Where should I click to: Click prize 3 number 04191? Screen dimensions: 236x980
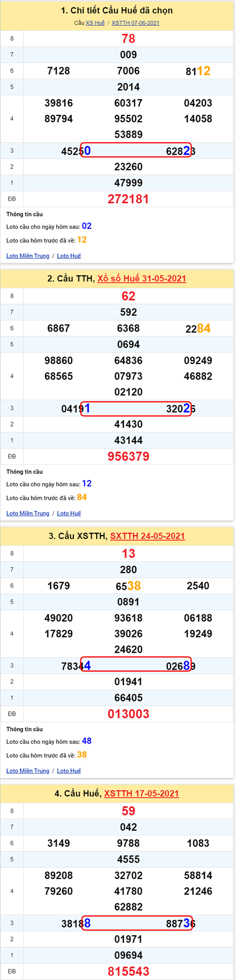point(76,408)
